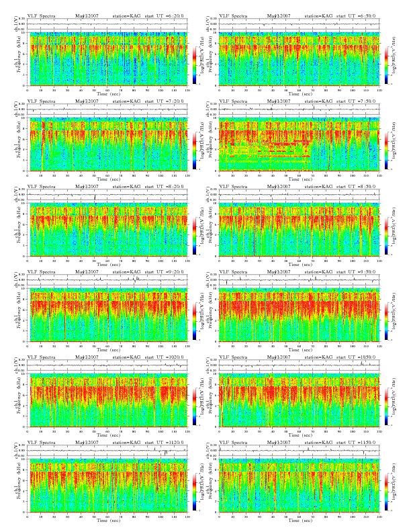This screenshot has width=411, height=532.
Task: Click the ch.1 waveform strip above 6:20:0 spectrogram
Action: pyautogui.click(x=107, y=24)
